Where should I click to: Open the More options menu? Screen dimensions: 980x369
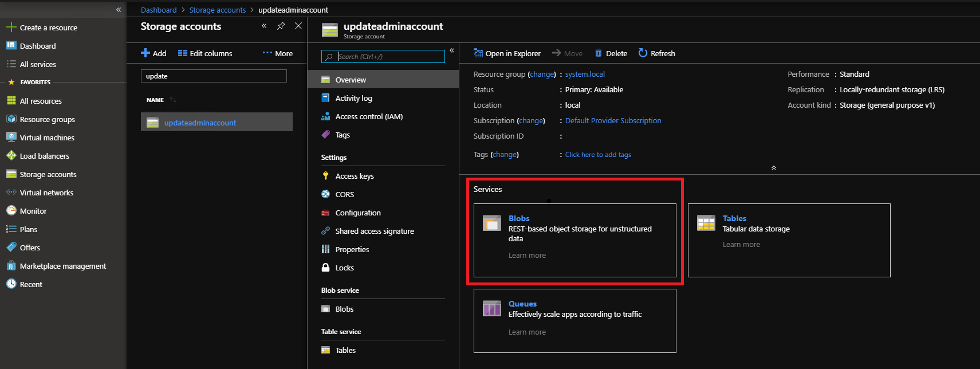(278, 53)
